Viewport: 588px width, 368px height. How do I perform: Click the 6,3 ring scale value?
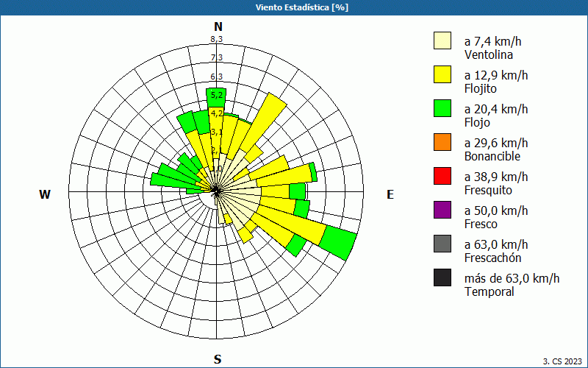tap(216, 77)
